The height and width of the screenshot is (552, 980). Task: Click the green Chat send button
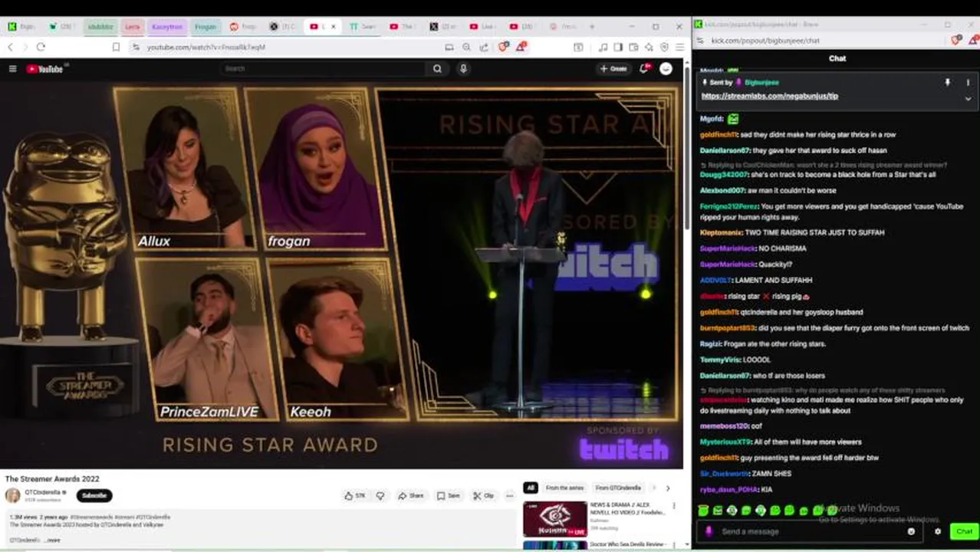963,531
